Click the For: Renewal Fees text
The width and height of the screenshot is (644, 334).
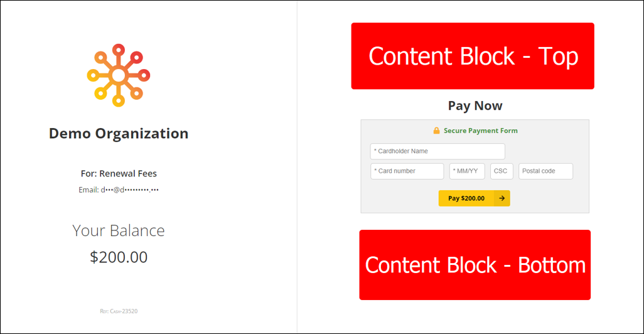119,173
